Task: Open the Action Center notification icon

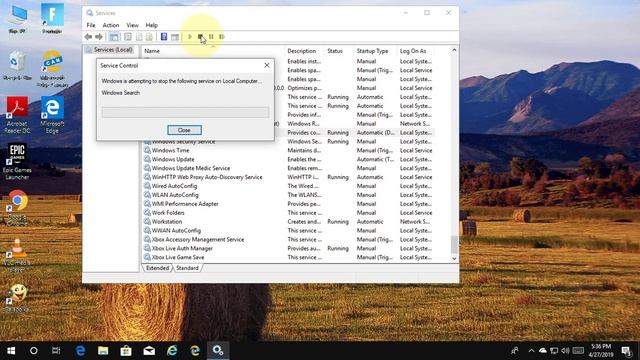Action: 626,351
